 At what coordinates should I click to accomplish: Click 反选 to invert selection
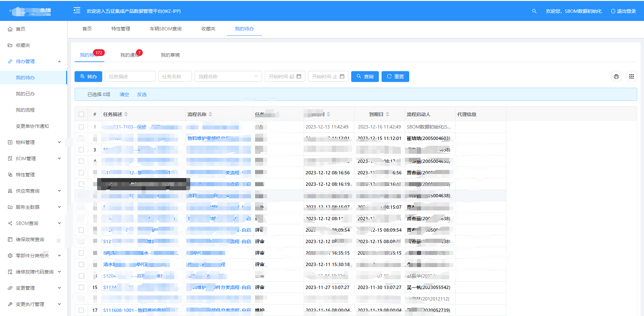tap(142, 94)
